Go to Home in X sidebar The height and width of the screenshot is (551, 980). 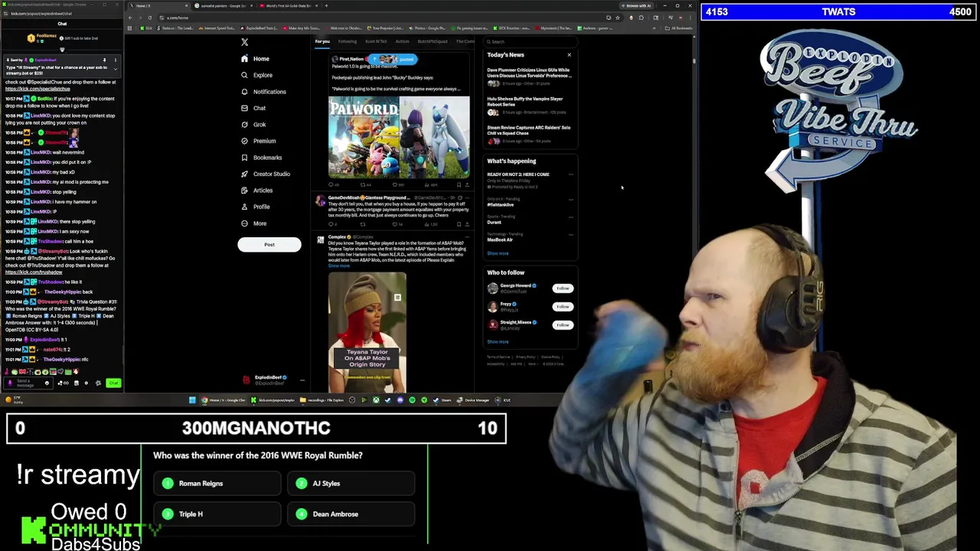point(255,59)
